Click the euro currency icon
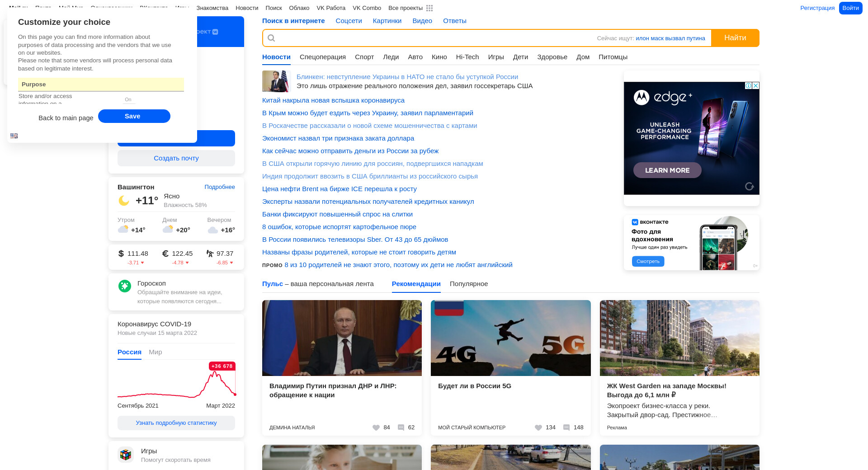The width and height of the screenshot is (868, 470). (x=165, y=254)
